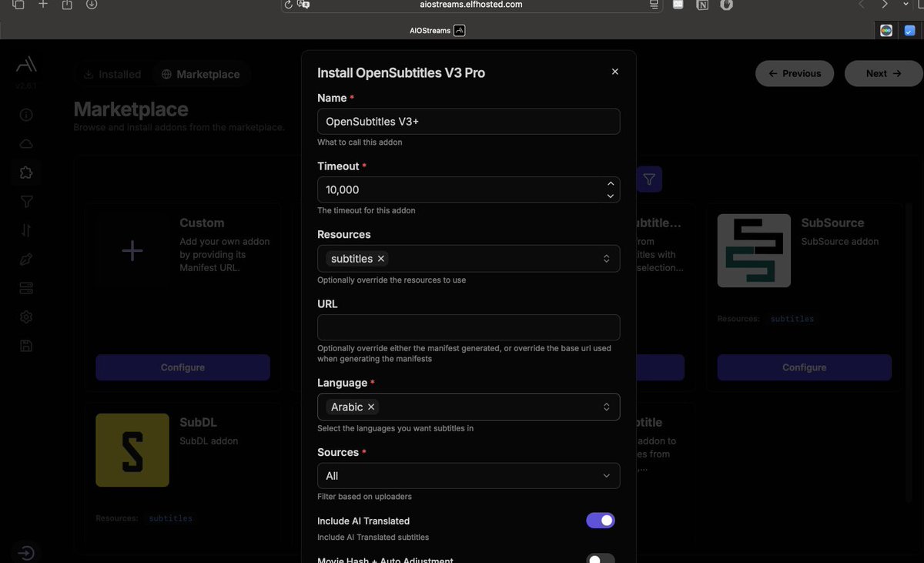Click the Notion extension icon in toolbar
924x563 pixels.
[x=702, y=5]
